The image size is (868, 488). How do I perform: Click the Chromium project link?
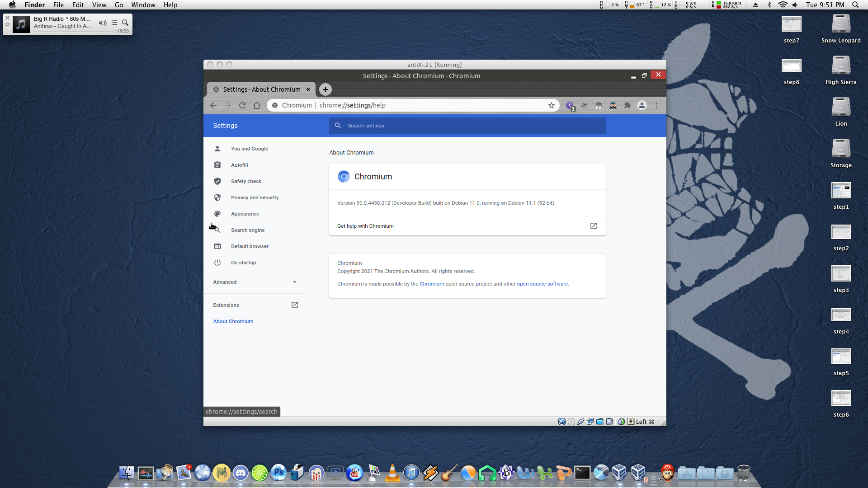pos(431,284)
